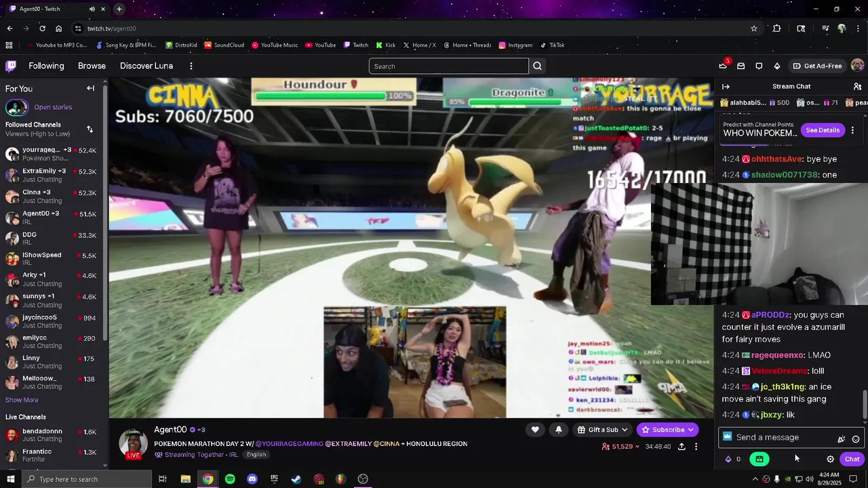Go to Browse tab
This screenshot has height=488, width=868.
point(92,66)
